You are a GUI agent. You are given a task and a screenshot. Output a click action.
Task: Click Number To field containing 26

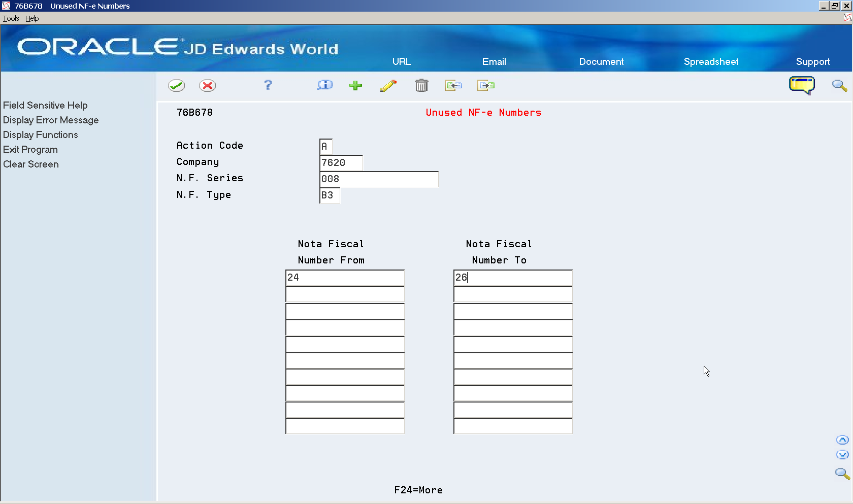pos(513,278)
